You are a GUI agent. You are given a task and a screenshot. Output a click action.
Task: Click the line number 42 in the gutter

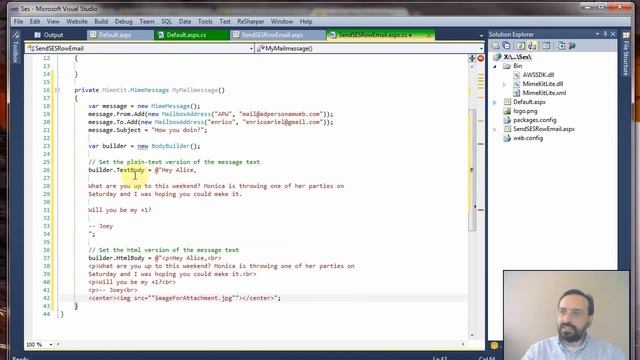point(46,298)
